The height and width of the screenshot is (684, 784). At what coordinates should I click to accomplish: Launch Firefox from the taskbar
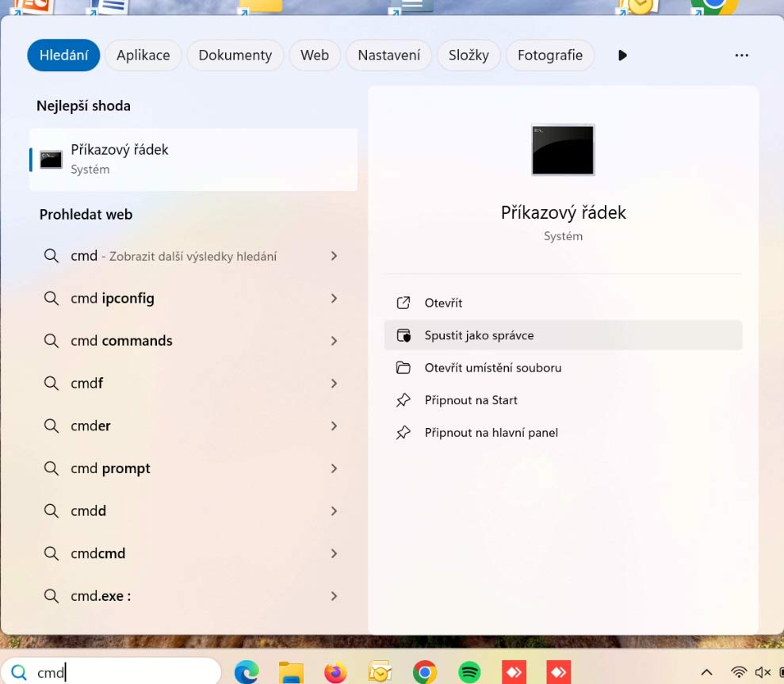(335, 672)
